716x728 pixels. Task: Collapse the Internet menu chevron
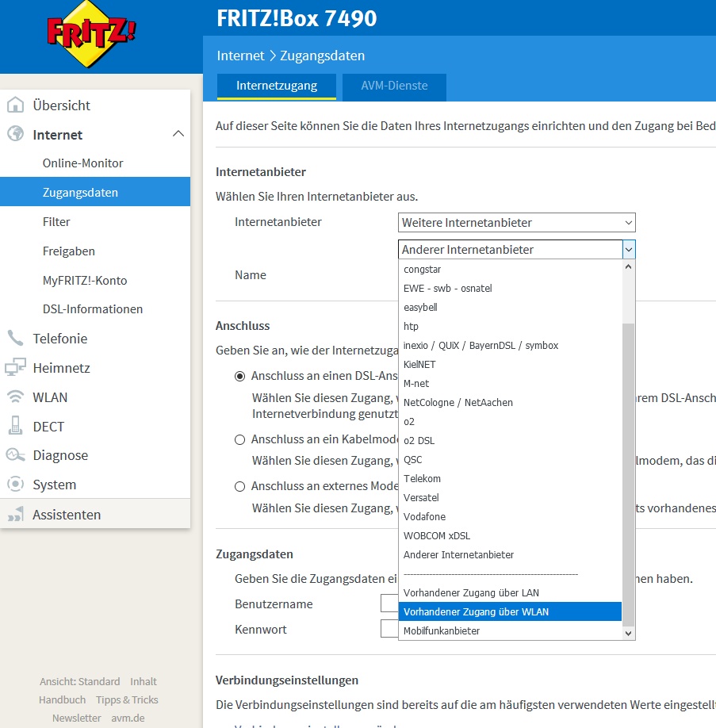pos(178,134)
